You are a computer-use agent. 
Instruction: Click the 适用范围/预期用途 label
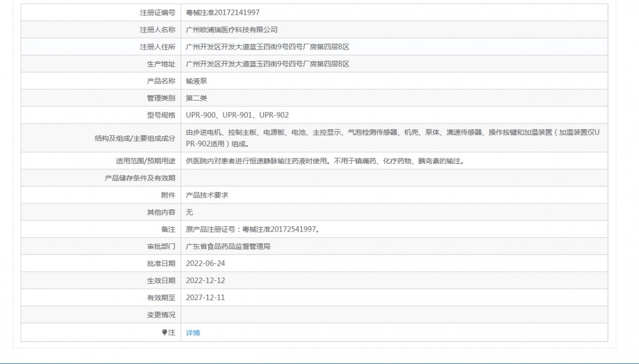coord(145,161)
